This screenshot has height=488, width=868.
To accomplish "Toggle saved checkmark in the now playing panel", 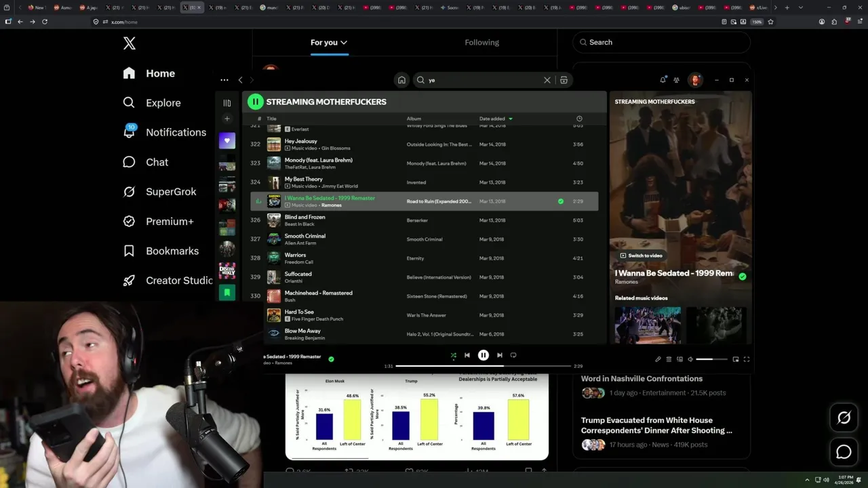I will pyautogui.click(x=743, y=277).
